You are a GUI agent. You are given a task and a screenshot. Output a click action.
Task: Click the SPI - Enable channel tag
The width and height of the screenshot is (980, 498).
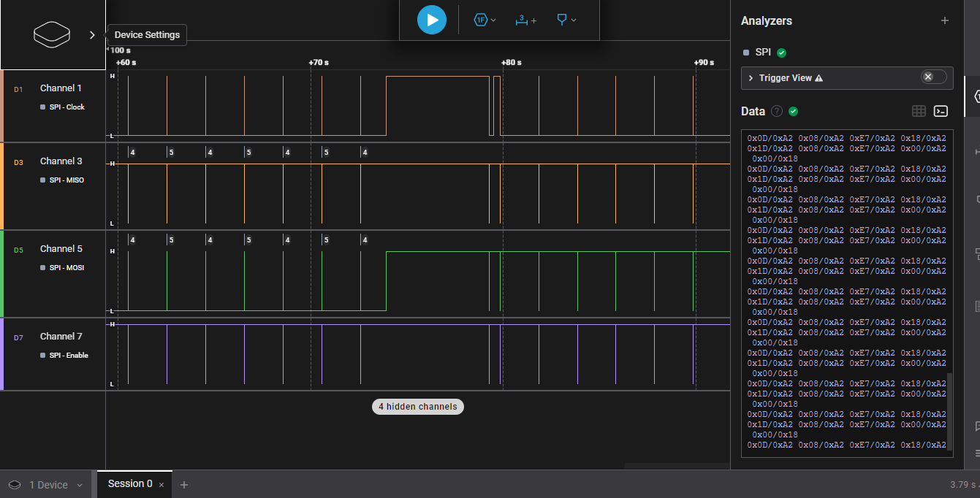[64, 355]
